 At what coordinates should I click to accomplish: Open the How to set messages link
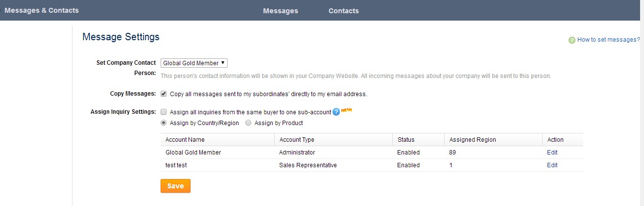pyautogui.click(x=608, y=40)
